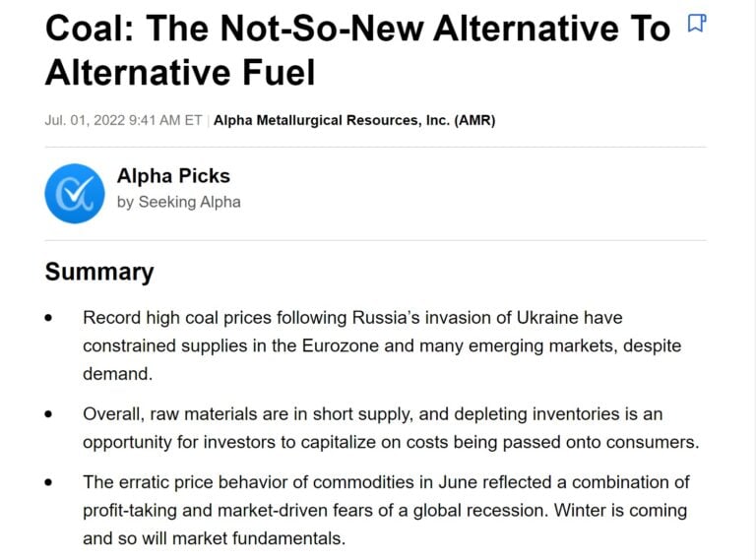Click the bullet marker beside "The erratic price behavior"
The height and width of the screenshot is (560, 756).
click(49, 483)
